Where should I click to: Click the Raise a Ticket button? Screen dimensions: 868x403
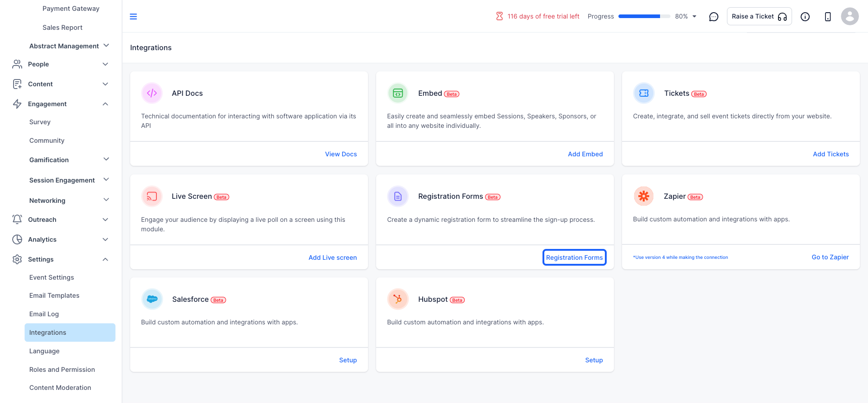pyautogui.click(x=759, y=16)
